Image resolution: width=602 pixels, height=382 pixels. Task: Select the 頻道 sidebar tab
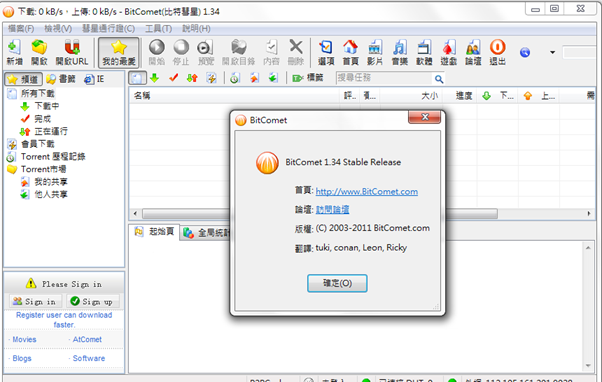(23, 79)
